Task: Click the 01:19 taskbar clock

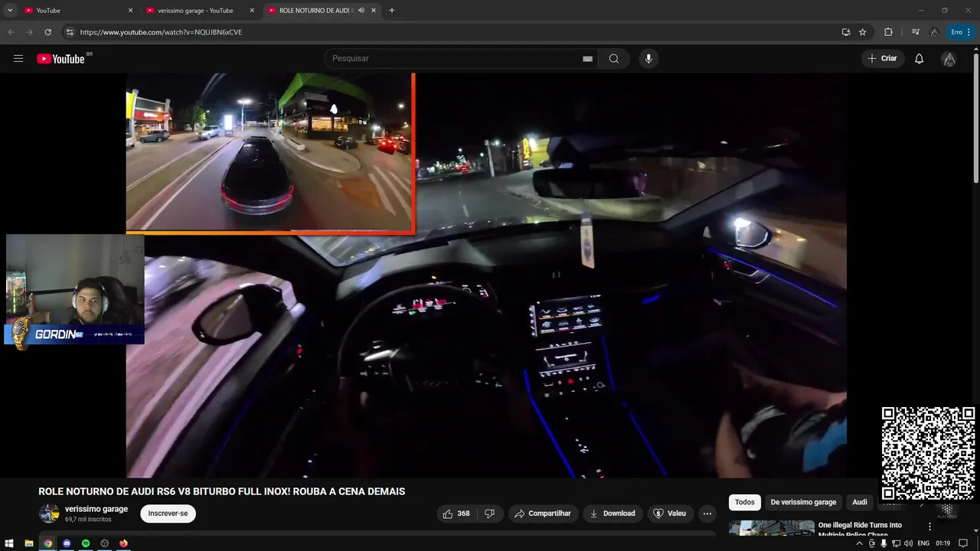Action: (942, 543)
